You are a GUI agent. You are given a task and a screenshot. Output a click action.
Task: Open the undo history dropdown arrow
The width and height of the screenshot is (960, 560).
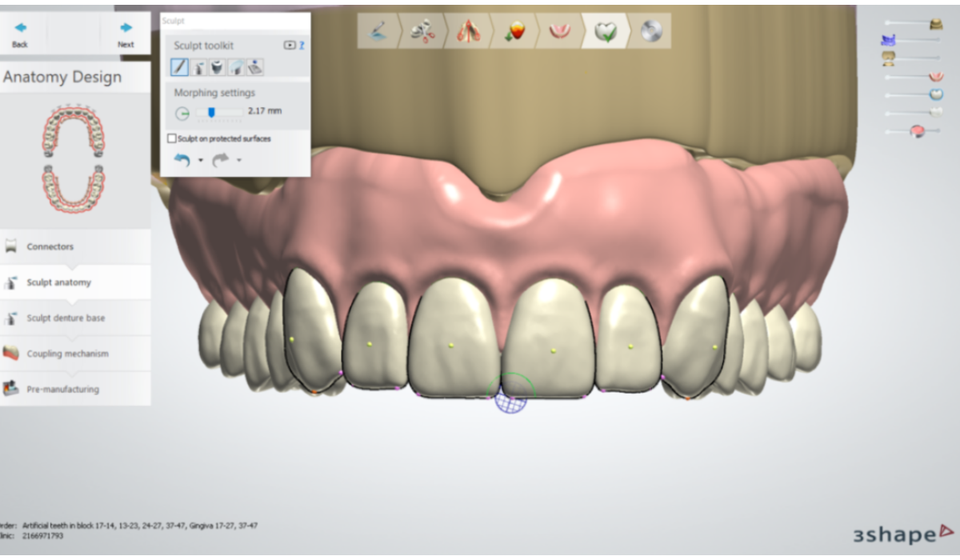(x=200, y=161)
